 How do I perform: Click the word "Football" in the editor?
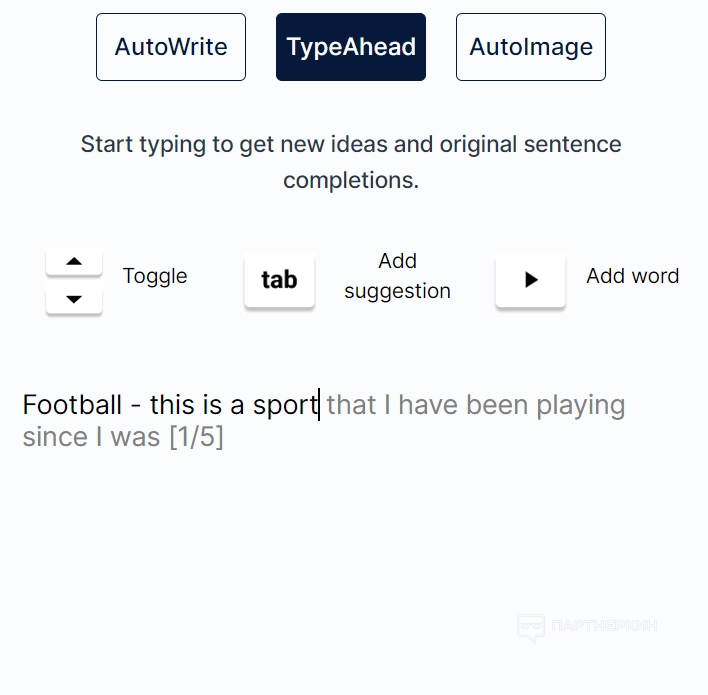(x=72, y=405)
